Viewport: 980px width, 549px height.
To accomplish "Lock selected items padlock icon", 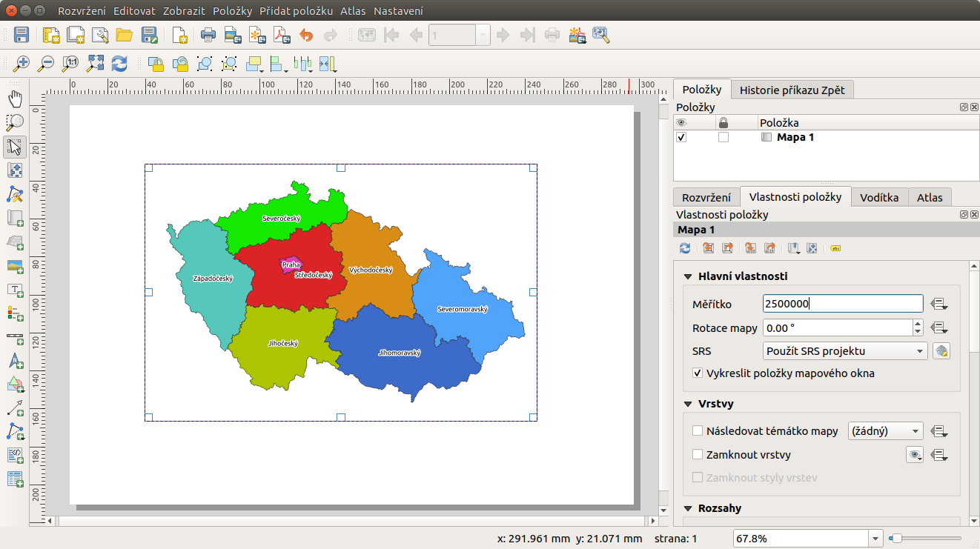I will (x=156, y=64).
